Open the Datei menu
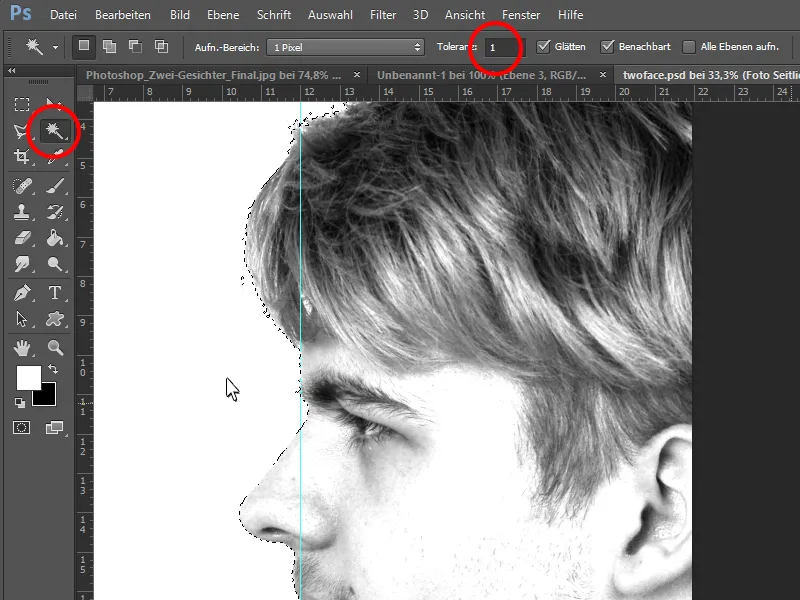The image size is (800, 600). [63, 15]
